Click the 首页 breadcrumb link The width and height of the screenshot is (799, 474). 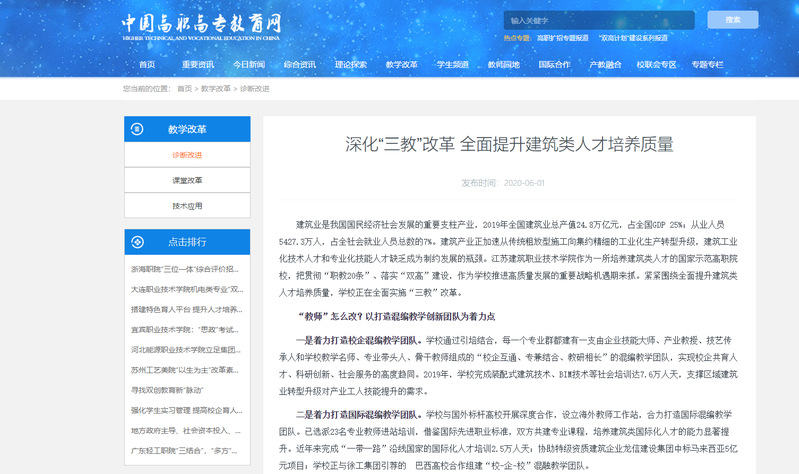184,89
